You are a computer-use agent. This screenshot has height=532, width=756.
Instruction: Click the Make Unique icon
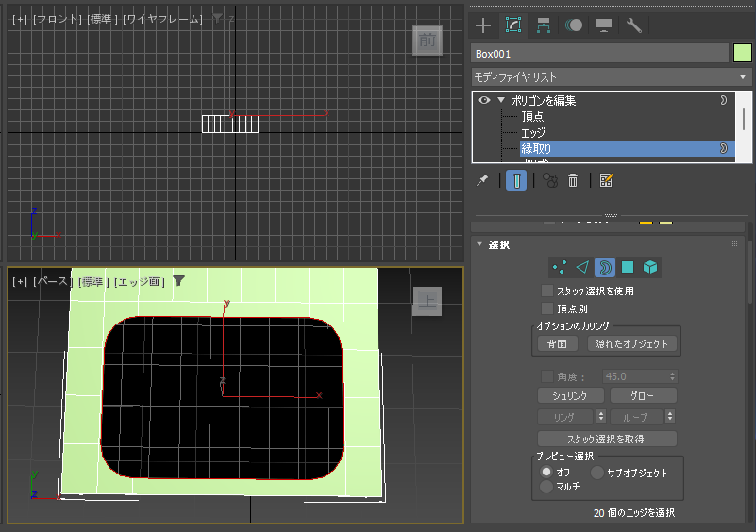point(550,181)
